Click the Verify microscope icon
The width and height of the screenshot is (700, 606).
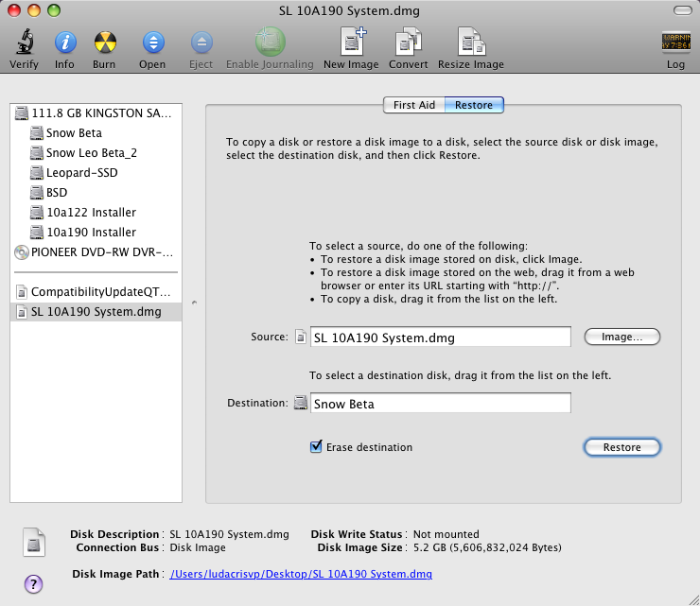[25, 42]
